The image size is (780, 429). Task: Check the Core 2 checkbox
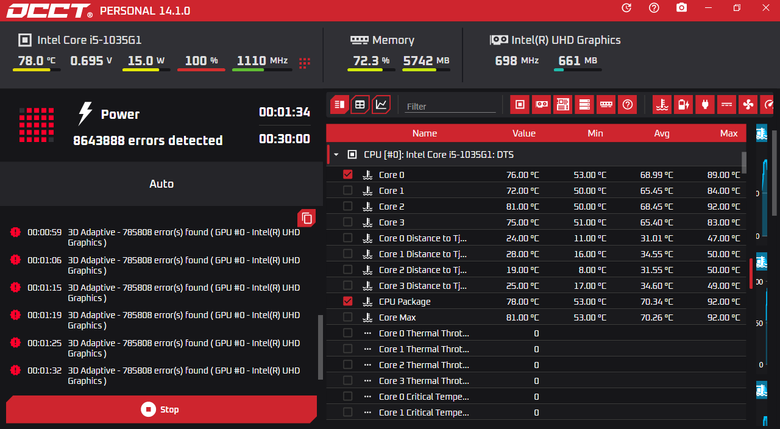(x=348, y=206)
